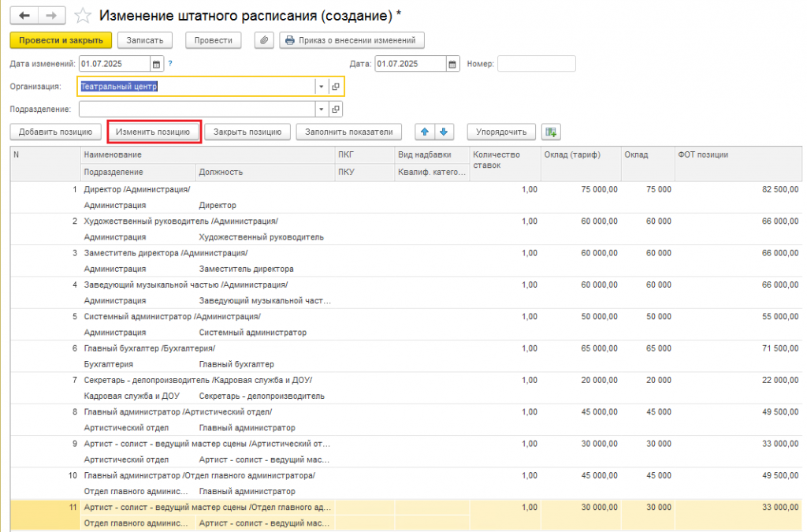Focus the Организация field with Театральный центр

196,87
